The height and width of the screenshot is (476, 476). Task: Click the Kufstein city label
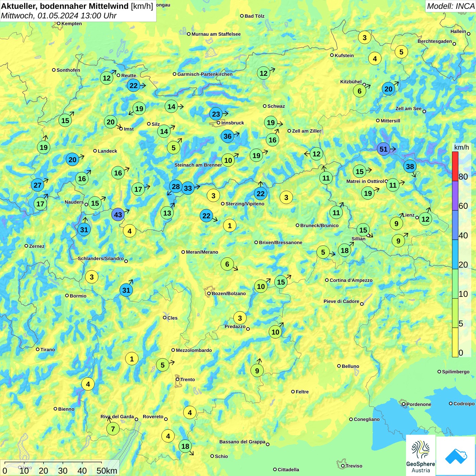point(344,55)
